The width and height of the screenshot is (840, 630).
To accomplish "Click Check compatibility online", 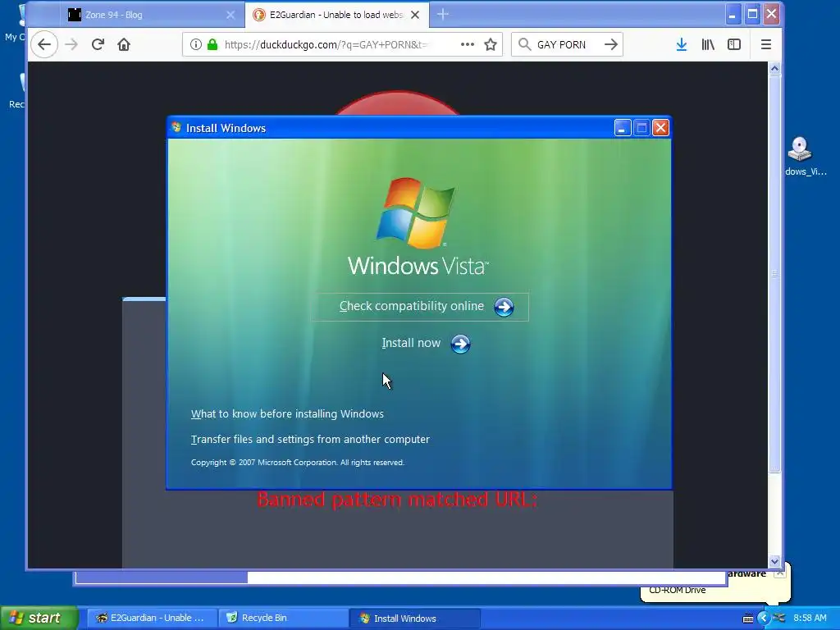I will pos(421,307).
